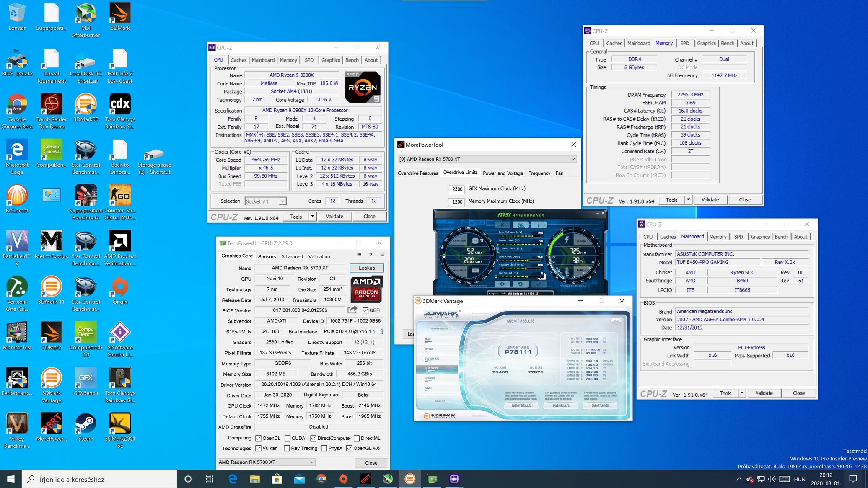Click the Memory Maximum Clock input field
Viewport: 868px width, 488px height.
[x=456, y=202]
